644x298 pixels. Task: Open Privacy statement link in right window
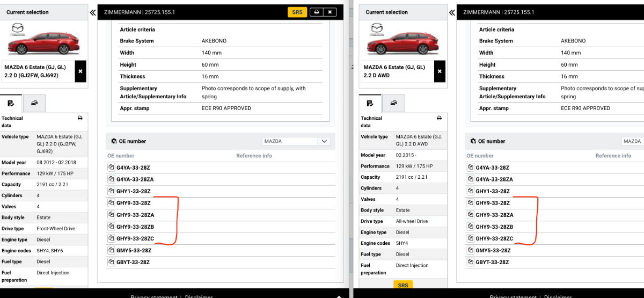[x=513, y=296]
